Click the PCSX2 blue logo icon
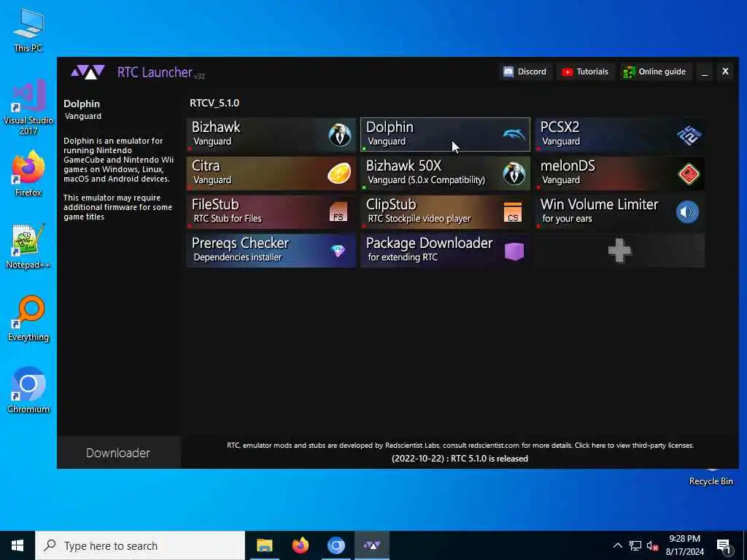The height and width of the screenshot is (560, 747). click(x=689, y=135)
